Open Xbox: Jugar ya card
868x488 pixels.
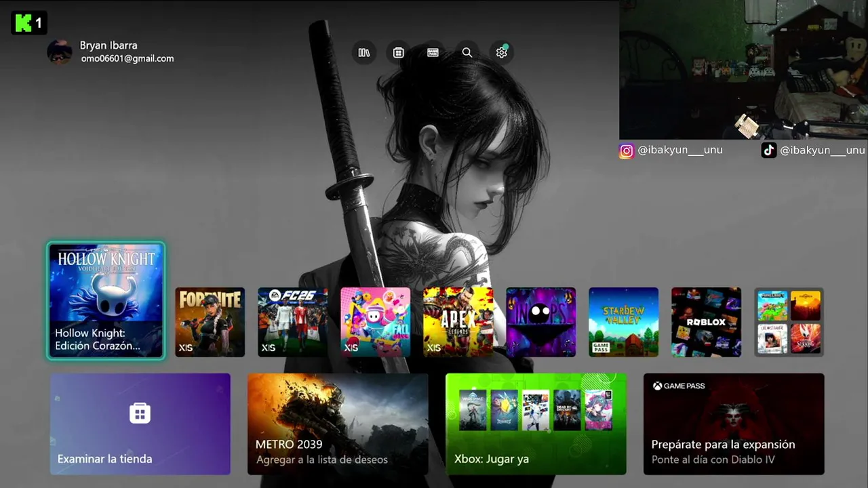(x=536, y=424)
